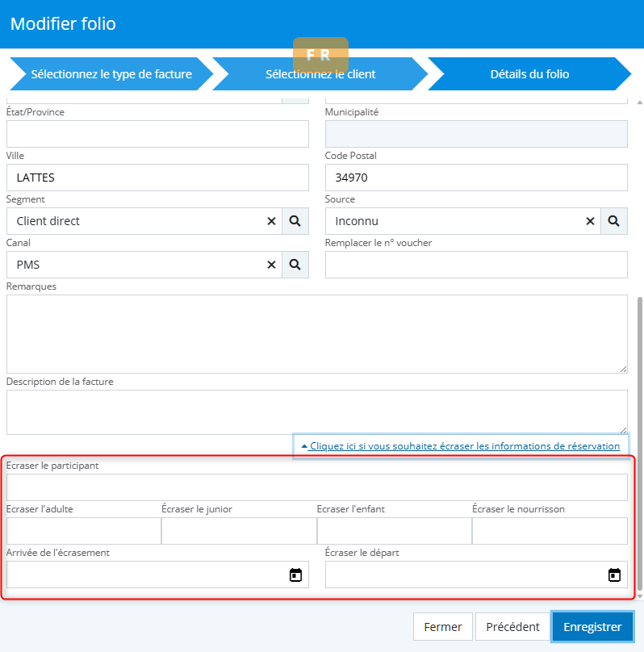The width and height of the screenshot is (644, 652).
Task: Open the Écraser le départ calendar
Action: coord(614,575)
